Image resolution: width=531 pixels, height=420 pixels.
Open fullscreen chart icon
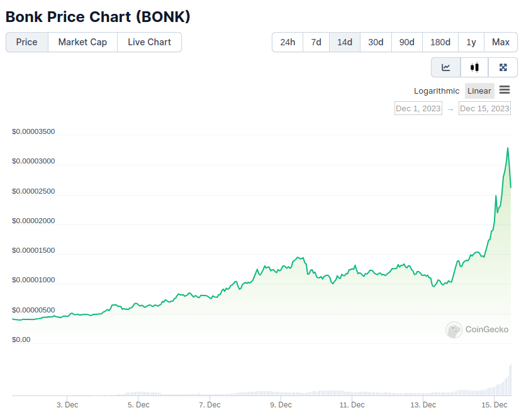(x=503, y=67)
